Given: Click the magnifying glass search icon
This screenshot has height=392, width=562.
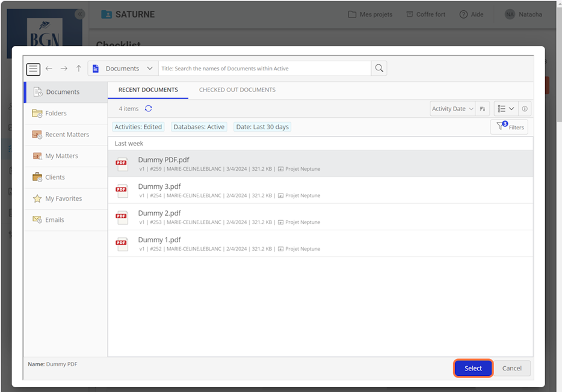Looking at the screenshot, I should pos(379,69).
